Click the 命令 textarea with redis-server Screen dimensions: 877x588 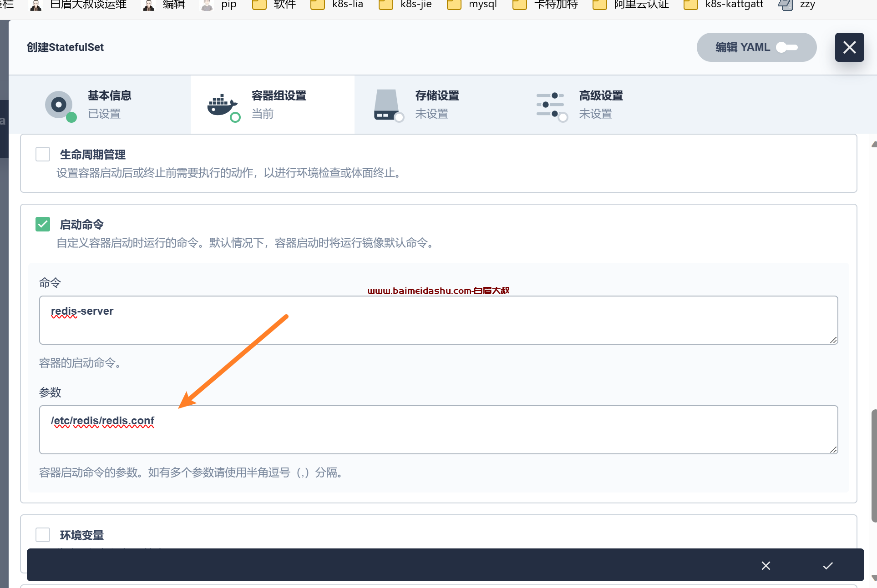438,320
